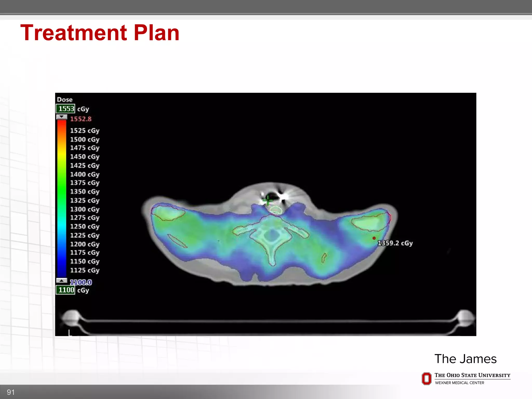
Task: Click the 1400 cGy scale label
Action: (85, 174)
